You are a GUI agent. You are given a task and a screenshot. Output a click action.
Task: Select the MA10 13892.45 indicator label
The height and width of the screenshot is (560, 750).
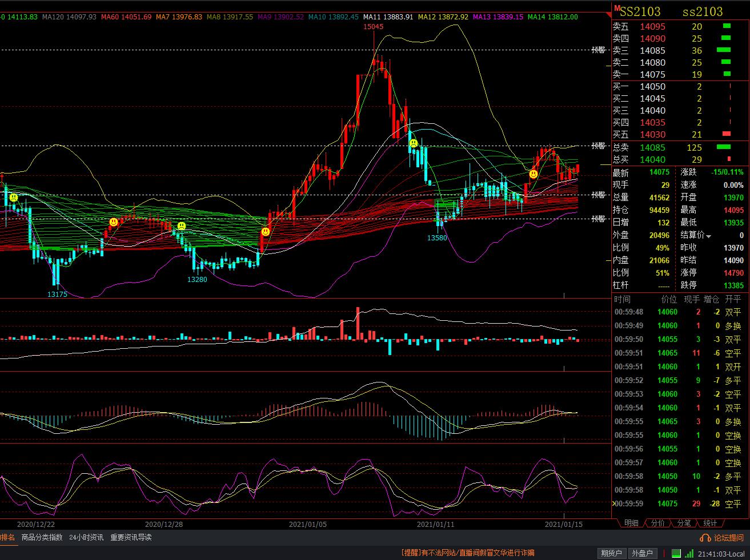334,17
